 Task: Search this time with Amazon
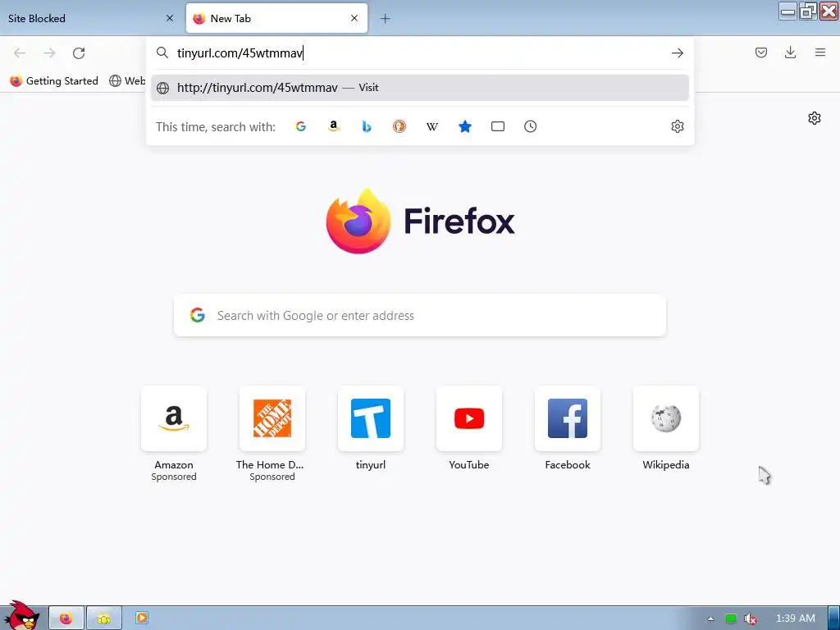tap(334, 126)
